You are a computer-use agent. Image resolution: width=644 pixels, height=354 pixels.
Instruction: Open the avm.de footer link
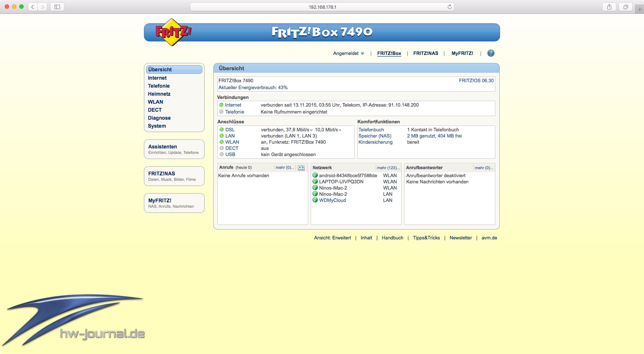click(x=489, y=238)
